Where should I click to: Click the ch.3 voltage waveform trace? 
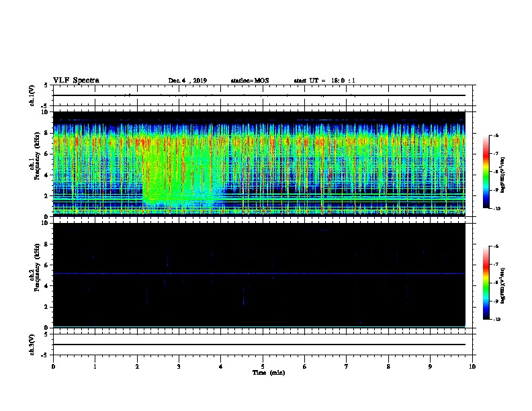(x=259, y=345)
